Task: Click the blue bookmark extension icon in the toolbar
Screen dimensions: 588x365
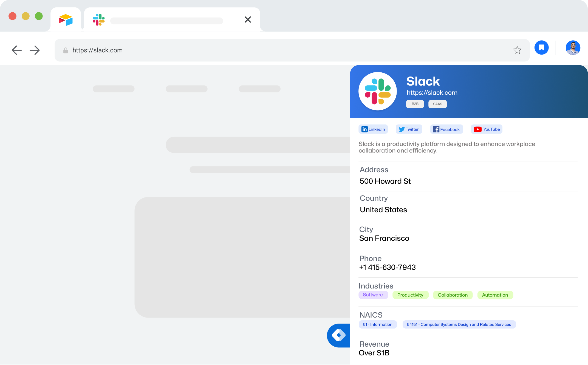Action: 541,48
